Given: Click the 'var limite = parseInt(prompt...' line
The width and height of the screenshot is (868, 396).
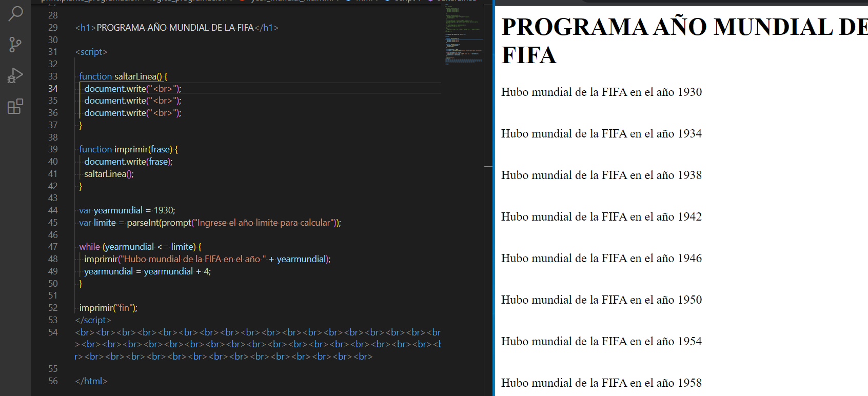Looking at the screenshot, I should point(210,223).
